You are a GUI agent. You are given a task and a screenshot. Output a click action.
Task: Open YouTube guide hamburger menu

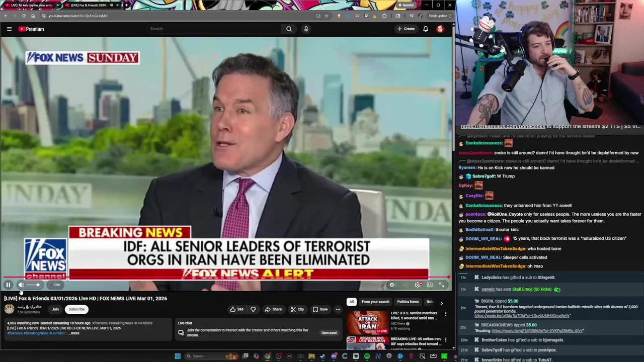click(x=9, y=29)
